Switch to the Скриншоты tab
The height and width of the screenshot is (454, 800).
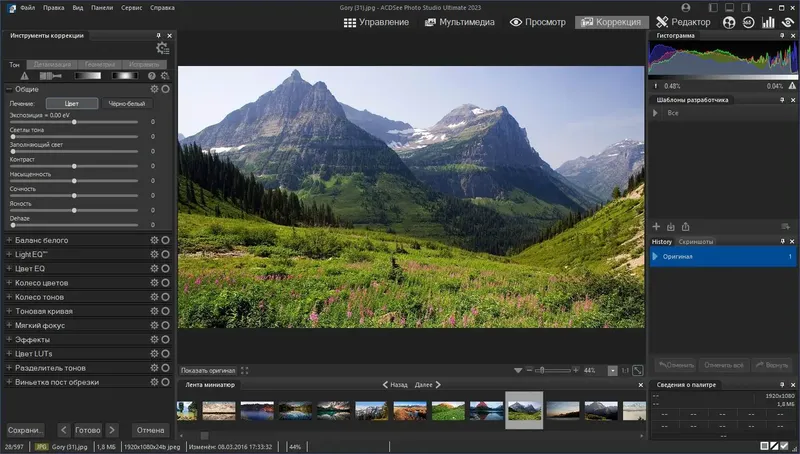click(695, 242)
